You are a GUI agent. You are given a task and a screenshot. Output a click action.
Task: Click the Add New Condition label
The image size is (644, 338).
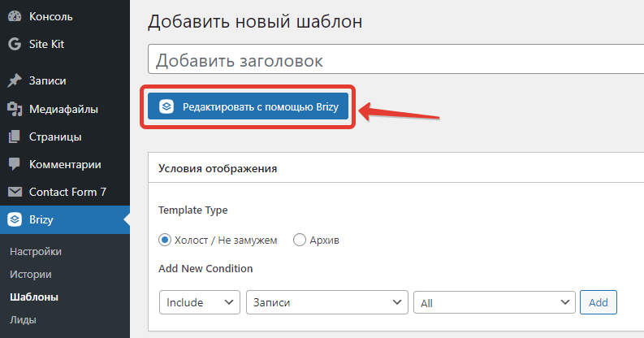coord(205,268)
